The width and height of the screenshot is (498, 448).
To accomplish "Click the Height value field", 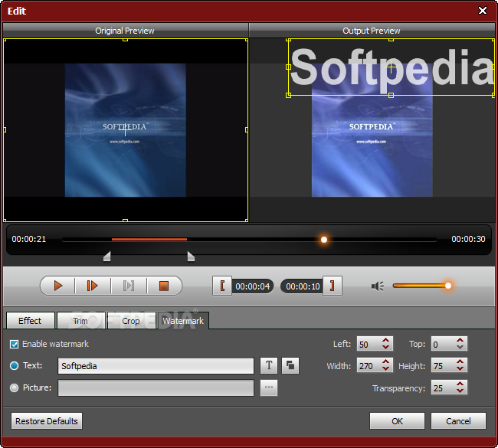I will [443, 365].
